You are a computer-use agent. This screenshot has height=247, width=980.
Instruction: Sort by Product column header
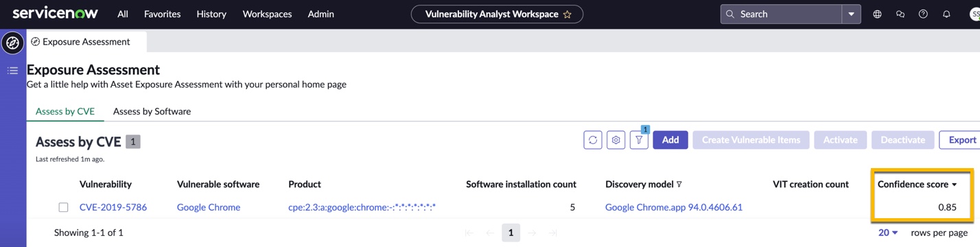pos(305,184)
